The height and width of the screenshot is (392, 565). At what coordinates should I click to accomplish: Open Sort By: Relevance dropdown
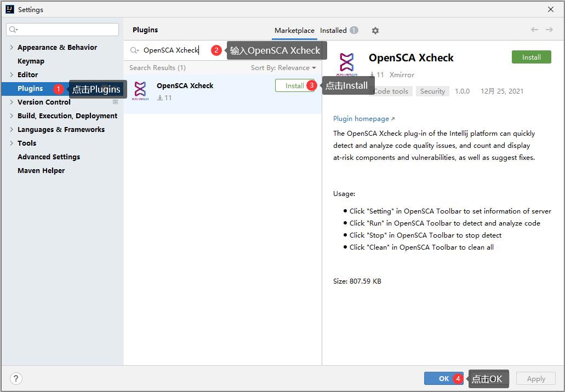[283, 68]
